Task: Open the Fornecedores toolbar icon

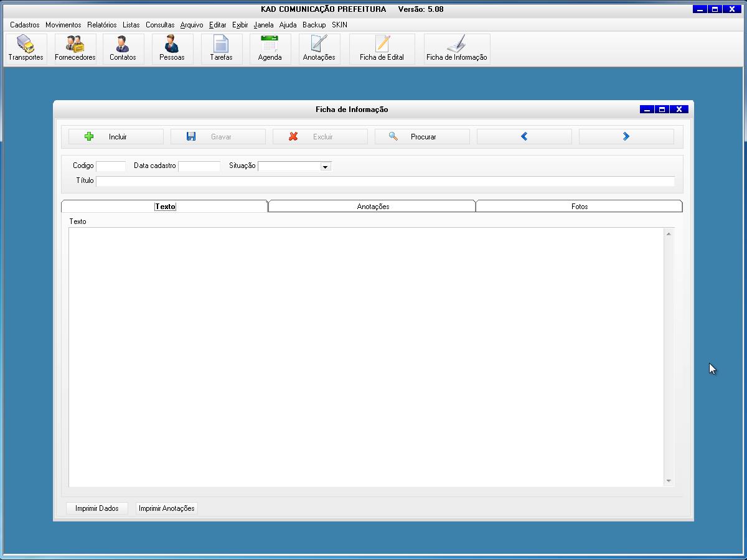Action: point(75,49)
